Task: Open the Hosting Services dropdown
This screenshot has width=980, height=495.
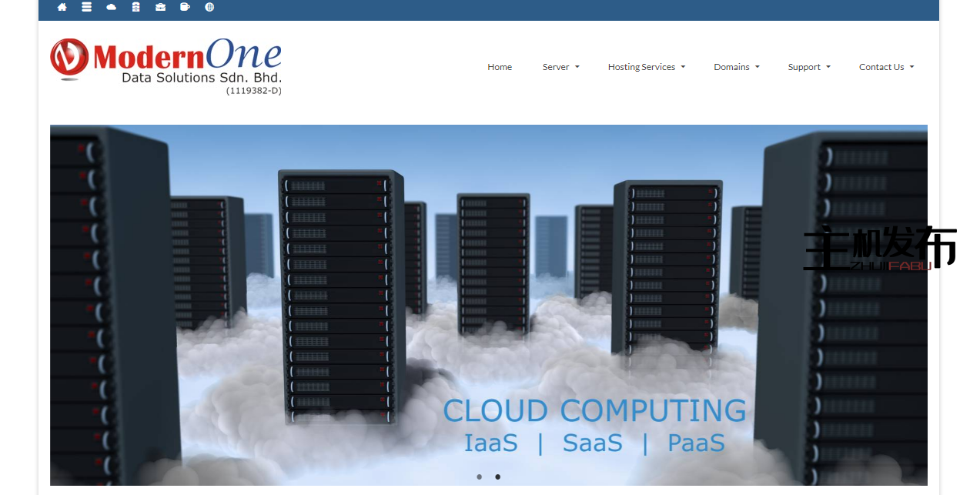Action: point(646,67)
